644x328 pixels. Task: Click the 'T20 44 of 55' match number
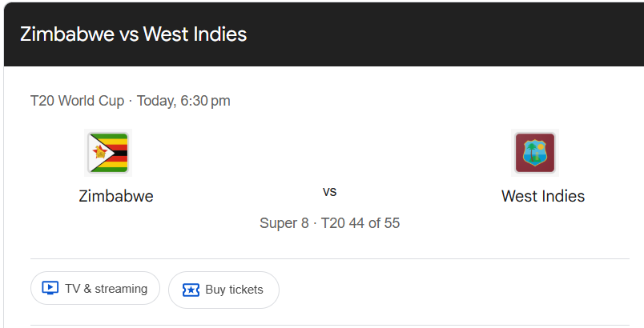pos(360,223)
